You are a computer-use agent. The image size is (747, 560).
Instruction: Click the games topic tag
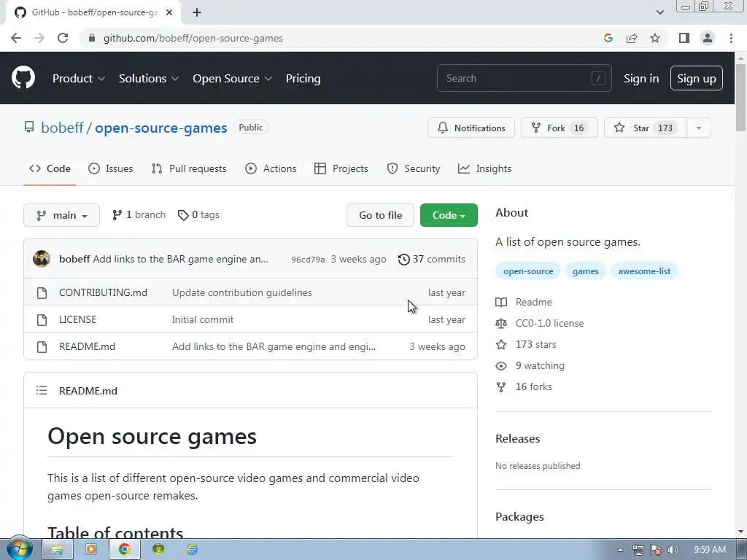click(586, 271)
